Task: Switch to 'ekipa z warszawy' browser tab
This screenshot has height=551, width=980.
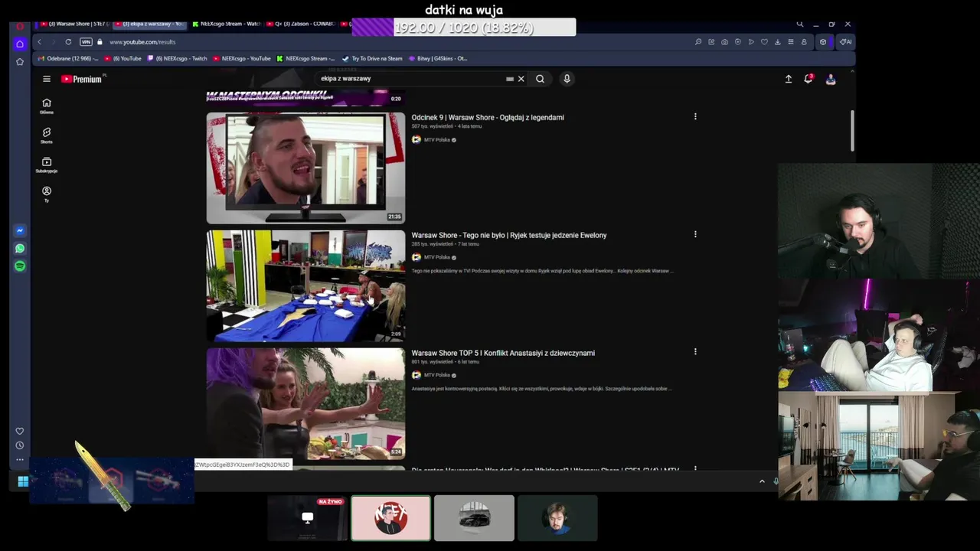Action: click(149, 24)
